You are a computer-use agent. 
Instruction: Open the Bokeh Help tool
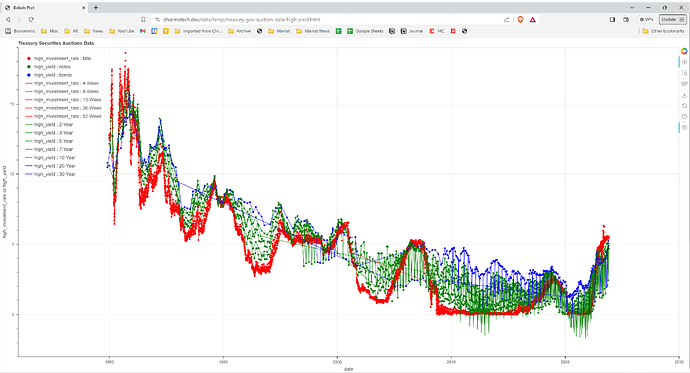pos(684,117)
